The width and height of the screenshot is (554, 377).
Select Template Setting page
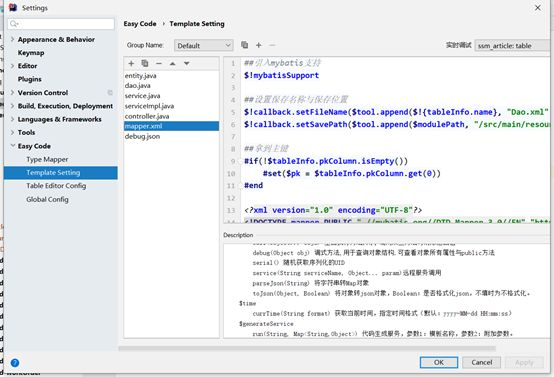(60, 173)
